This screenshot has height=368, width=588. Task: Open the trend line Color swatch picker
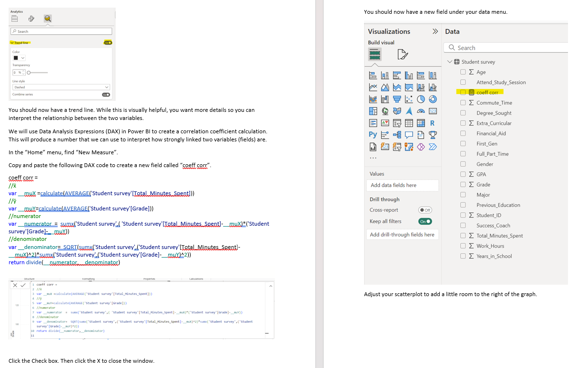[x=19, y=58]
